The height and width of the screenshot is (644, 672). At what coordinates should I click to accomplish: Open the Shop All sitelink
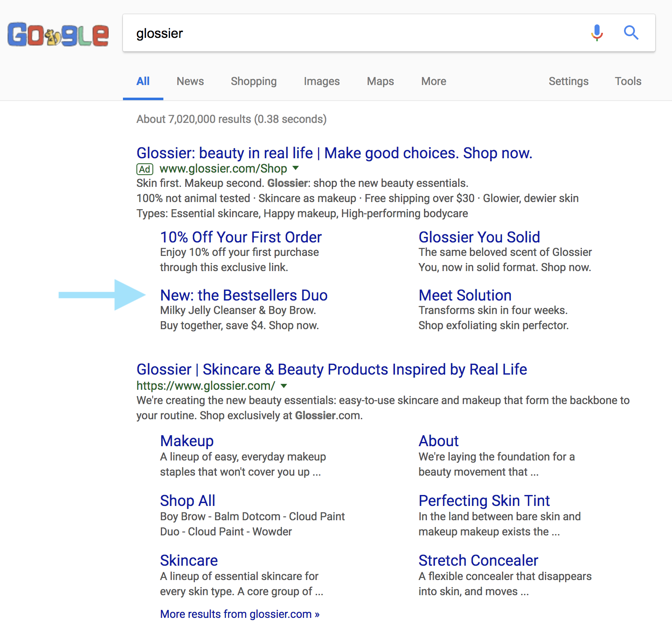[x=188, y=501]
